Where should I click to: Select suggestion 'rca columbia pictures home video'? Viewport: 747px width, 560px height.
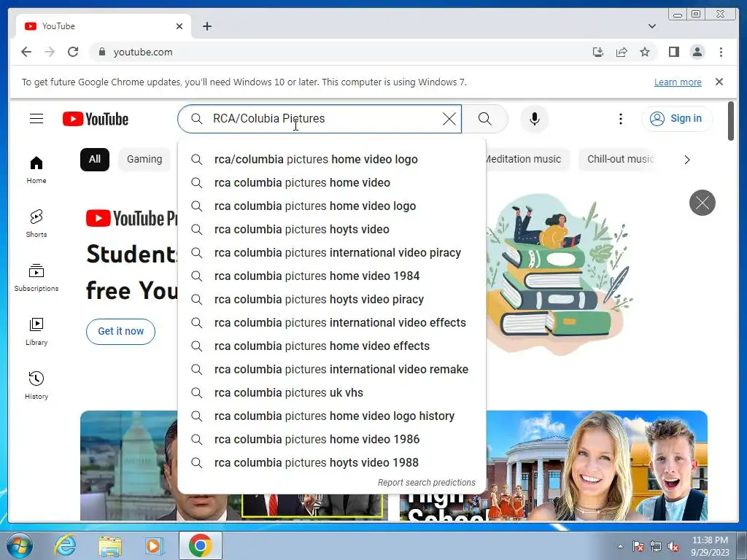[332, 182]
